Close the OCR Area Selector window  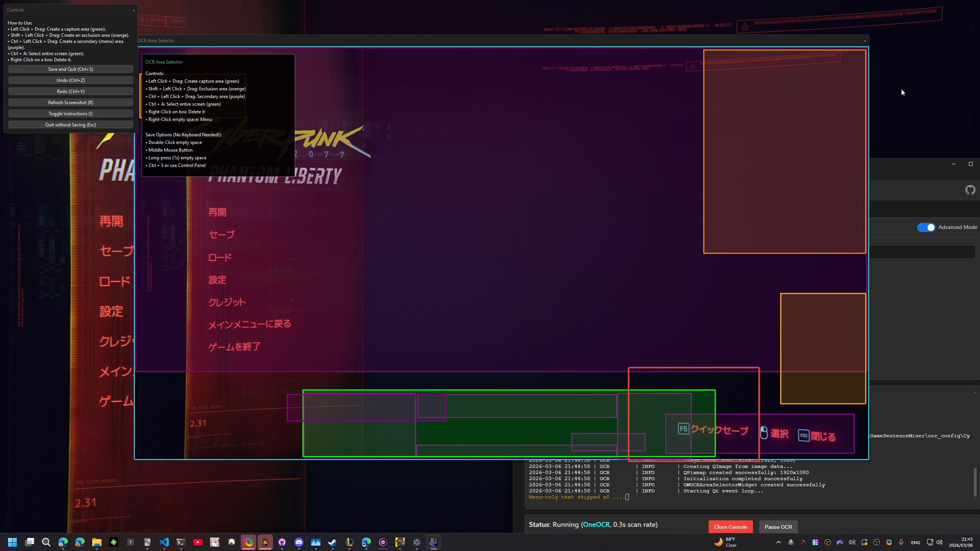click(x=864, y=41)
